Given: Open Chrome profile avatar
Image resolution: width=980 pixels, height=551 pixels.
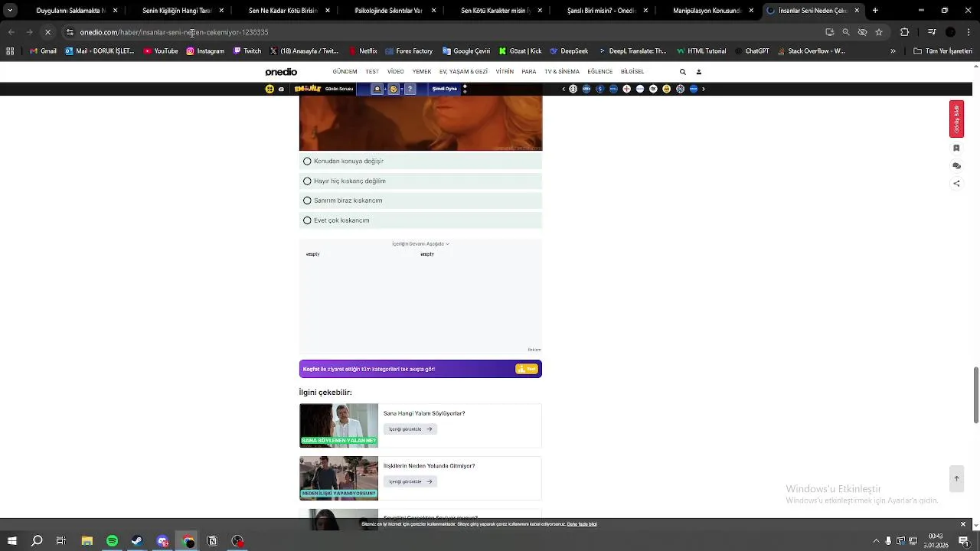Looking at the screenshot, I should [950, 32].
